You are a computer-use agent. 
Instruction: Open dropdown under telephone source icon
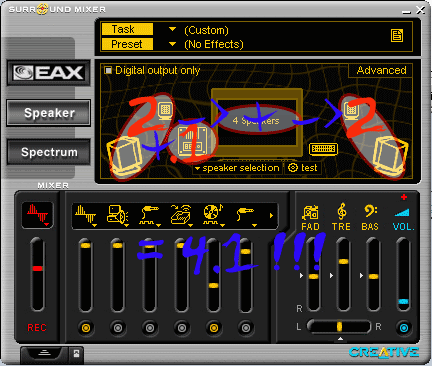(190, 226)
